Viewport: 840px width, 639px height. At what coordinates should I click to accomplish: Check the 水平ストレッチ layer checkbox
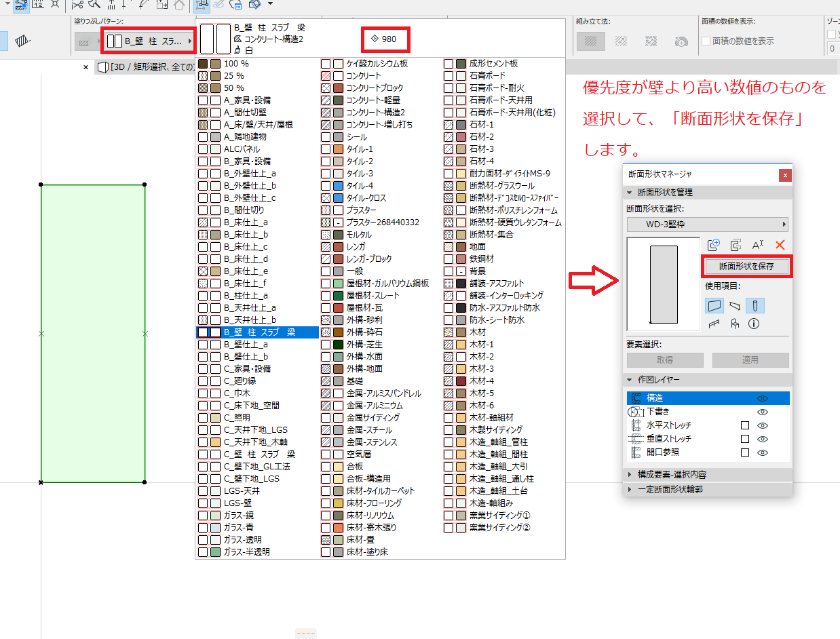tap(745, 425)
